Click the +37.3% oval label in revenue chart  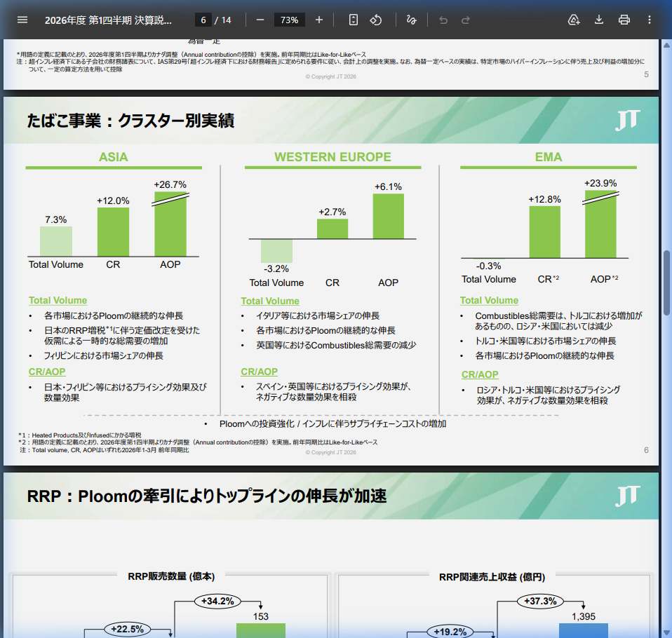click(x=540, y=601)
